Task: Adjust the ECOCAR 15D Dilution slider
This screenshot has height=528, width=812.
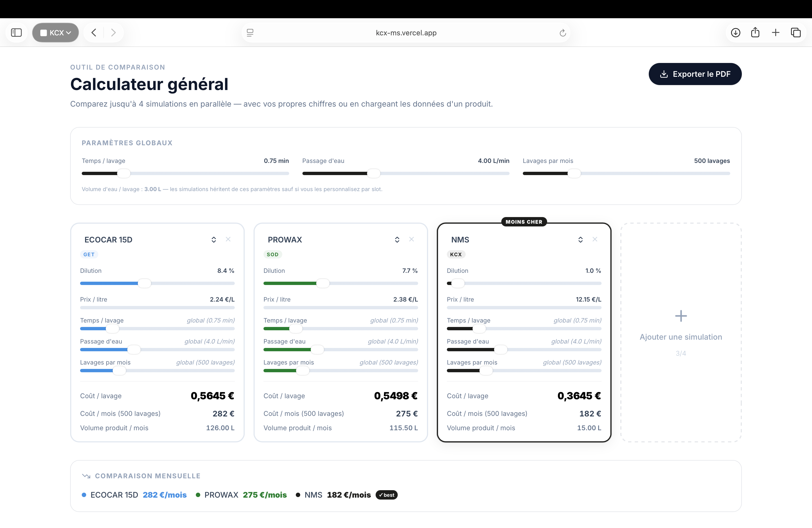Action: 157,283
